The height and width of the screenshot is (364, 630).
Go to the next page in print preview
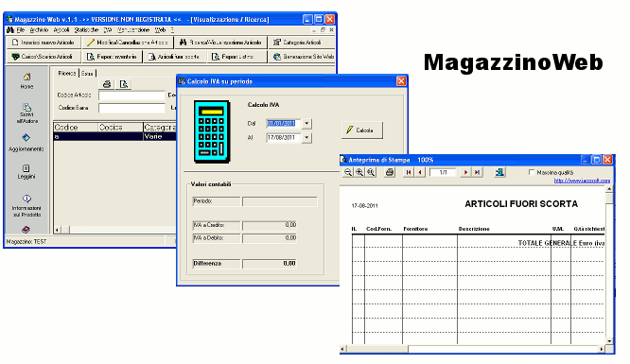click(x=465, y=172)
